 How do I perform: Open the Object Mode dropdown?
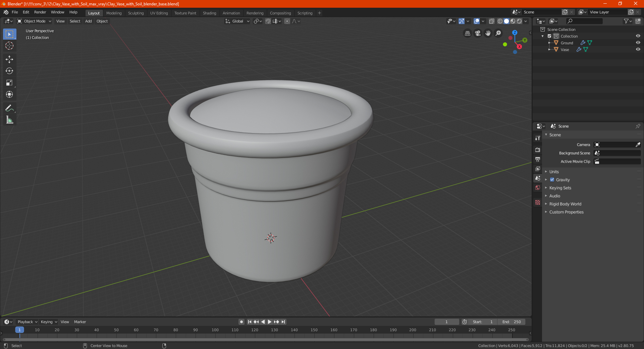click(34, 21)
